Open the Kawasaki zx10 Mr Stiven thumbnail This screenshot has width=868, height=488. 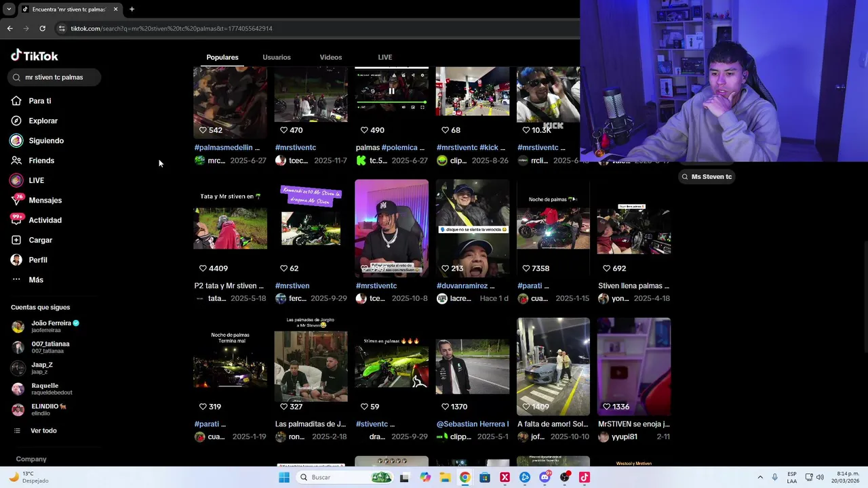[311, 228]
